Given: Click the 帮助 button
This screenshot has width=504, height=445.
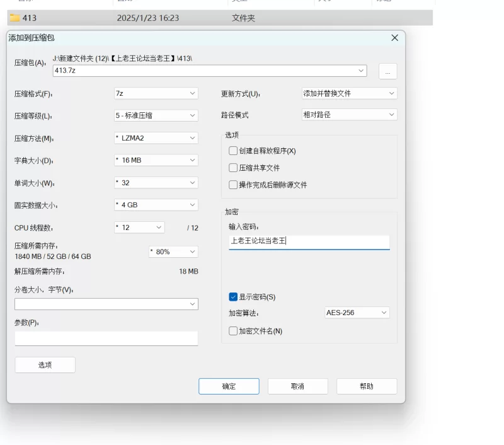Looking at the screenshot, I should (367, 386).
